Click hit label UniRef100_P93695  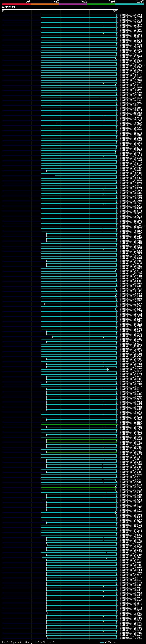tap(131, 369)
